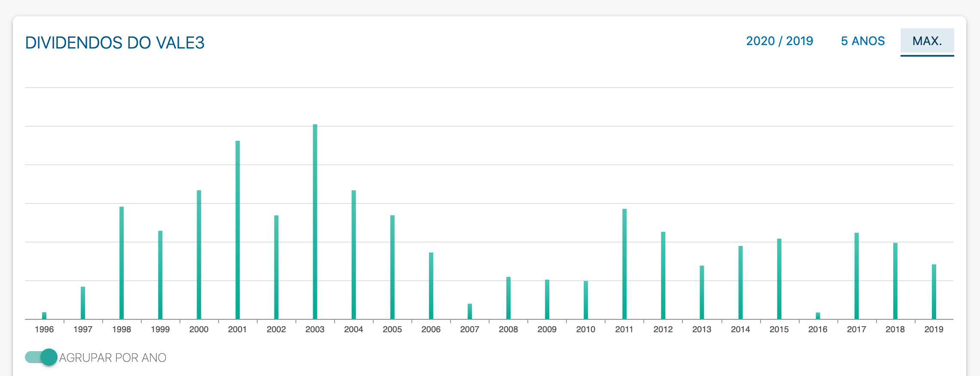Click the 2008 dividend bar
The height and width of the screenshot is (376, 980).
click(508, 298)
